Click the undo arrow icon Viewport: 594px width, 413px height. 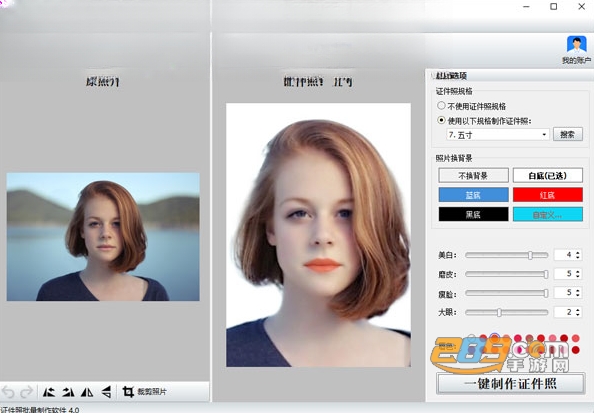8,392
